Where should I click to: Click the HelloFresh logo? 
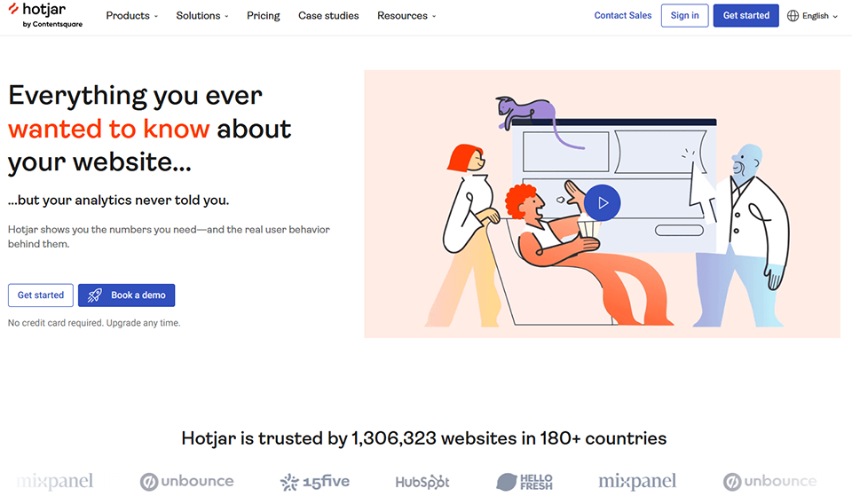525,482
